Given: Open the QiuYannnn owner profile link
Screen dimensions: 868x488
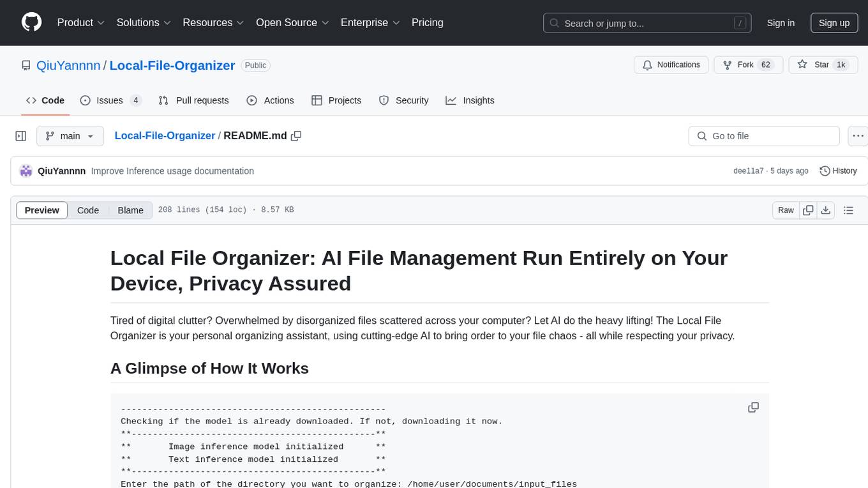Looking at the screenshot, I should coord(68,65).
